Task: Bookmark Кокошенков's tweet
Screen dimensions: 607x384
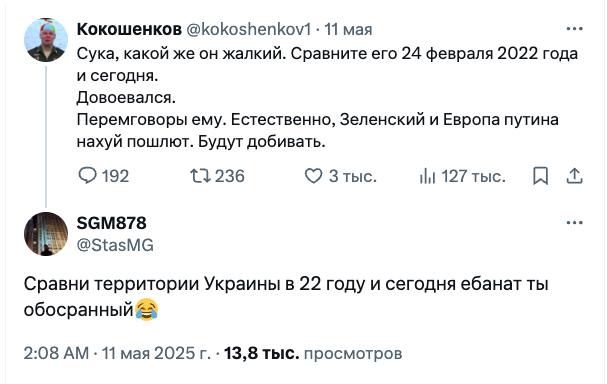Action: pos(540,176)
